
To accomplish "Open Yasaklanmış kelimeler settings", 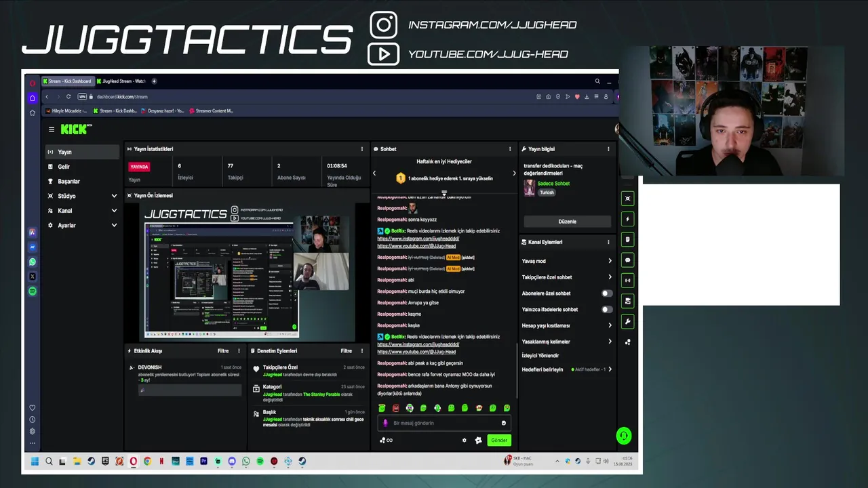I will click(567, 342).
